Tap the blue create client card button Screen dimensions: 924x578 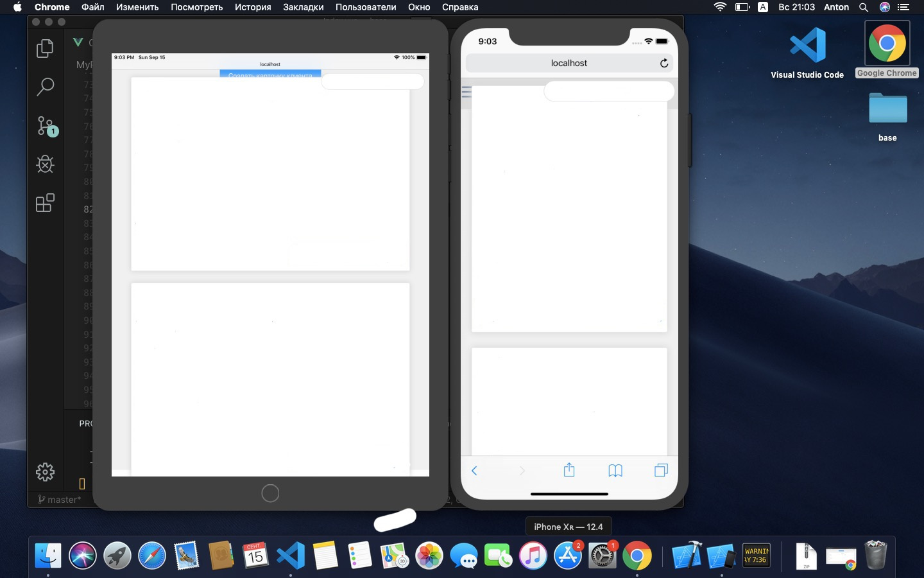point(270,74)
